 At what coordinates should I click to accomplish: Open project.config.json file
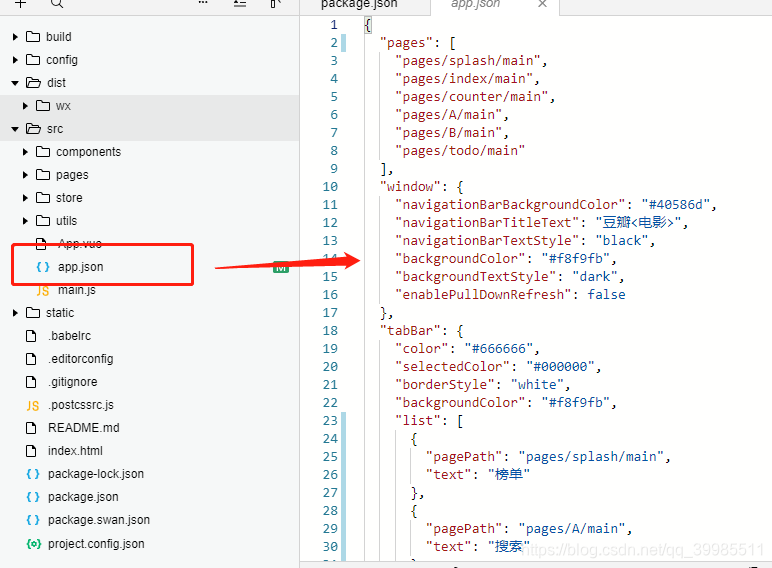96,544
